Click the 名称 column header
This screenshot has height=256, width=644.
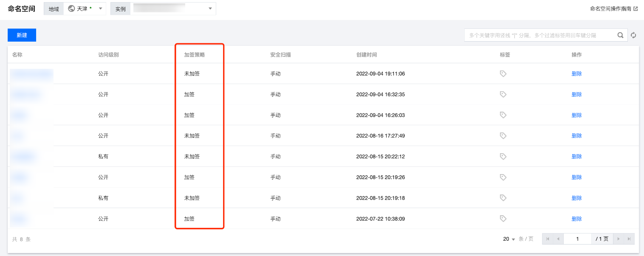(x=17, y=55)
